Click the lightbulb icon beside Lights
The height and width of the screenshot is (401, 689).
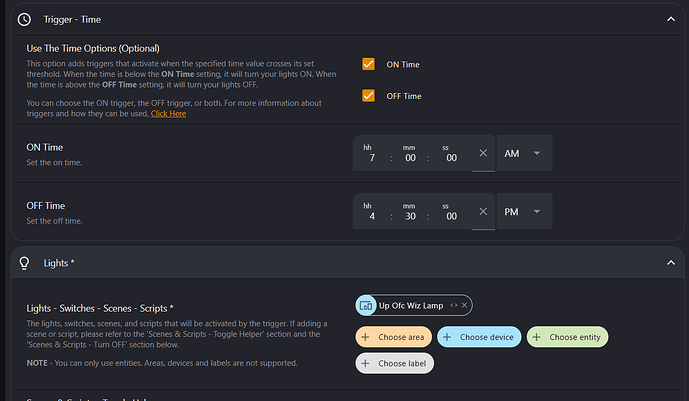point(24,263)
